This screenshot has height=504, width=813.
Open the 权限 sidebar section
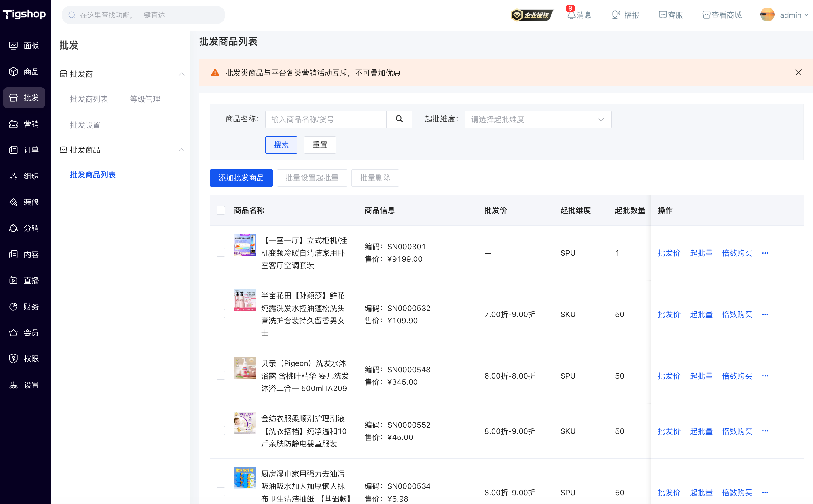coord(24,359)
